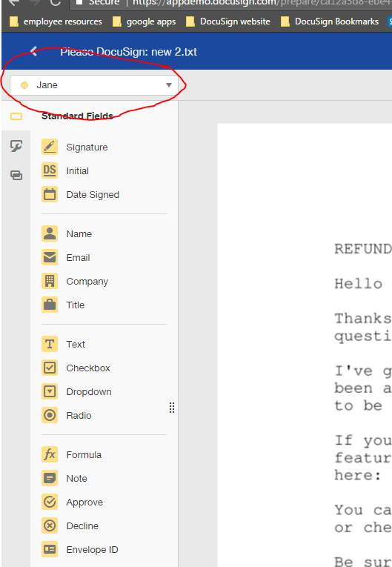Select the Signature field icon
The height and width of the screenshot is (567, 392).
click(x=50, y=147)
